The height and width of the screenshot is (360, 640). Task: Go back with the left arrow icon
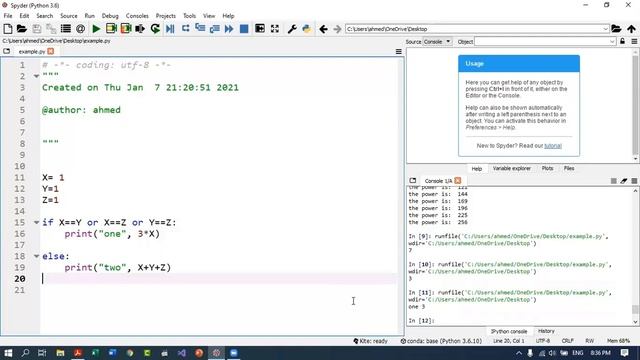pos(323,29)
